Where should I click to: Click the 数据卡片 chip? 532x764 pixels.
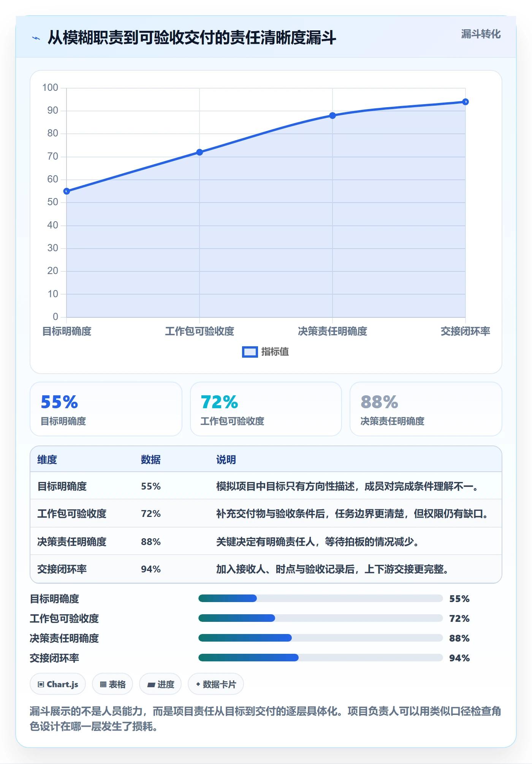coord(216,684)
